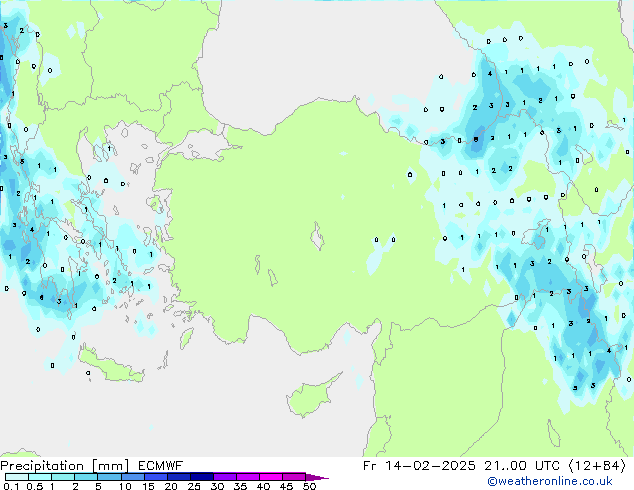Screen dimensions: 634x490
Task: Click the legend value "25"
Action: 194,486
